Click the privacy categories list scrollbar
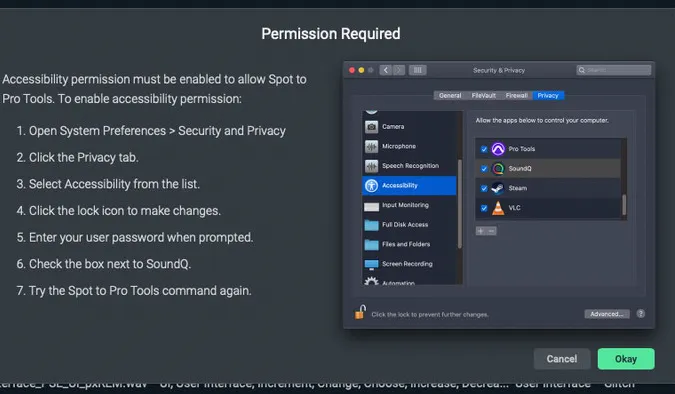The width and height of the screenshot is (675, 394). coord(460,204)
